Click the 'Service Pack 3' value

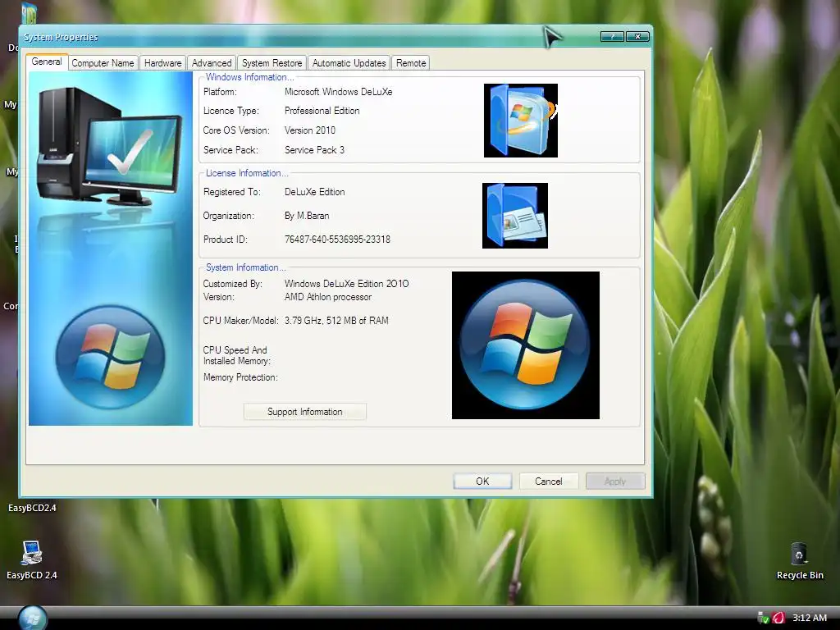[x=314, y=150]
